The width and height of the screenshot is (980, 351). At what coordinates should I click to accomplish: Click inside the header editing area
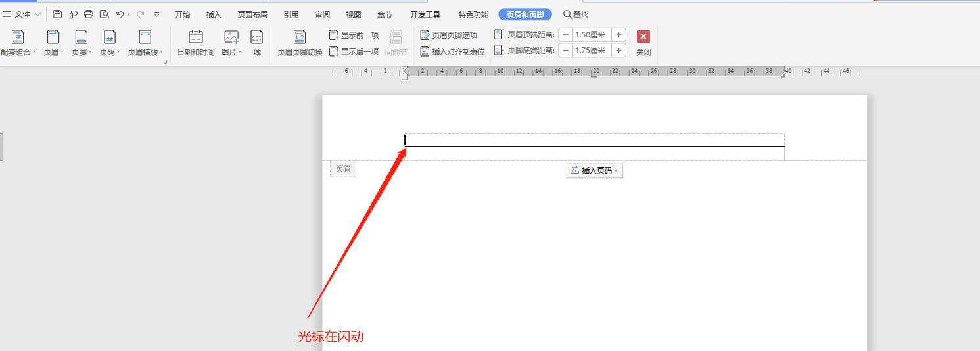[x=594, y=139]
